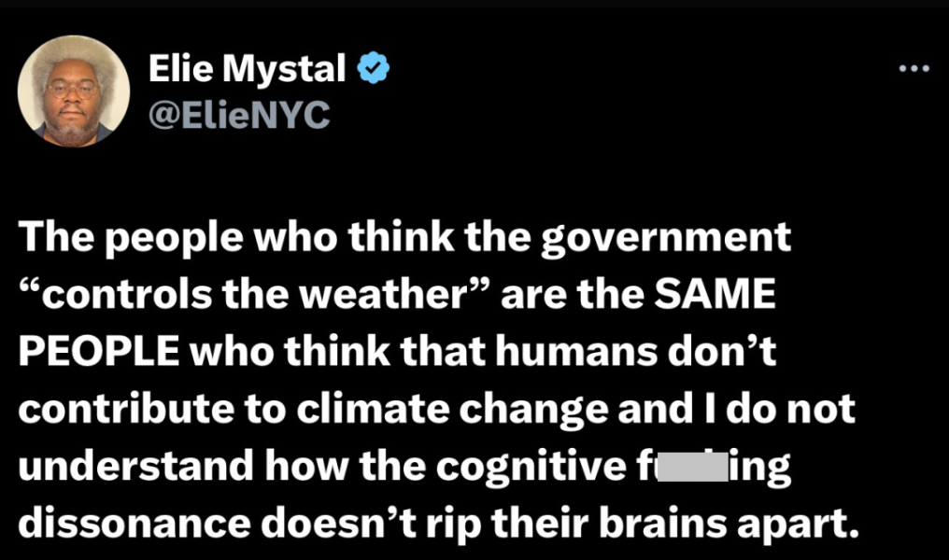Click the word SAME in the tweet
This screenshot has height=560, width=949.
click(719, 296)
